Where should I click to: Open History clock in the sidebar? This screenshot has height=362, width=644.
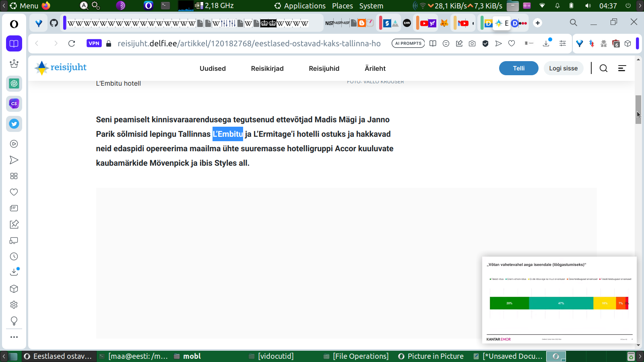click(14, 257)
